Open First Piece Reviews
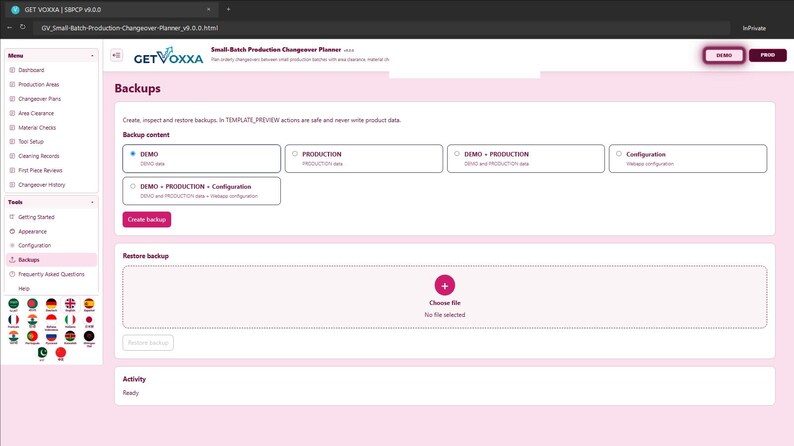 tap(51, 171)
